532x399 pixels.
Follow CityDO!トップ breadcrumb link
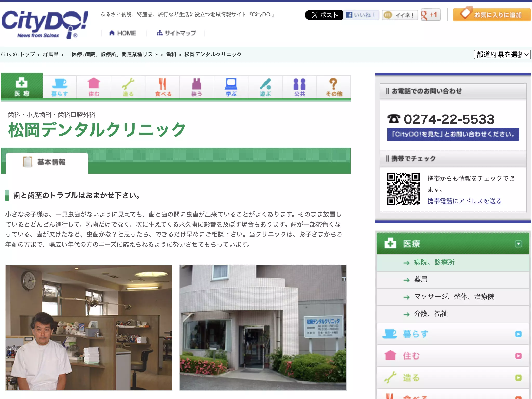[x=18, y=54]
